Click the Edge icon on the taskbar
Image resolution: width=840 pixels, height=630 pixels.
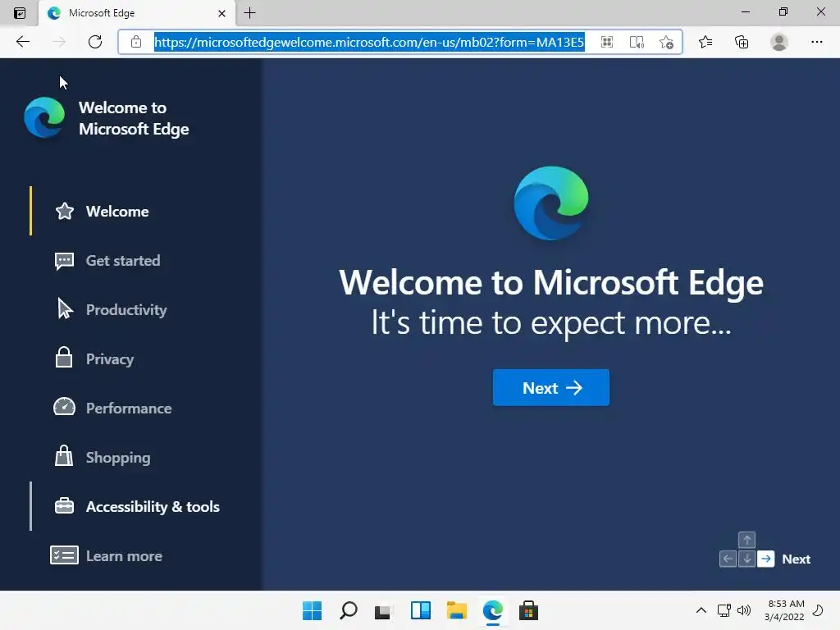point(493,610)
